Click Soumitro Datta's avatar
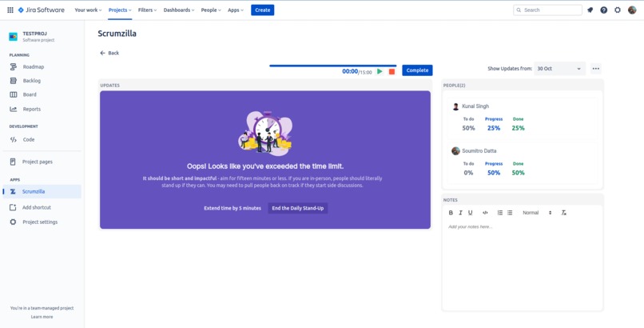The height and width of the screenshot is (328, 644). click(x=455, y=151)
